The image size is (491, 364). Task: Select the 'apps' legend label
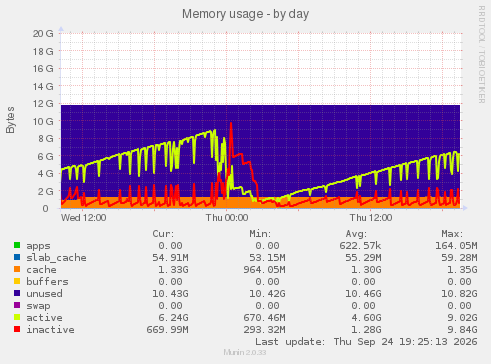[38, 246]
